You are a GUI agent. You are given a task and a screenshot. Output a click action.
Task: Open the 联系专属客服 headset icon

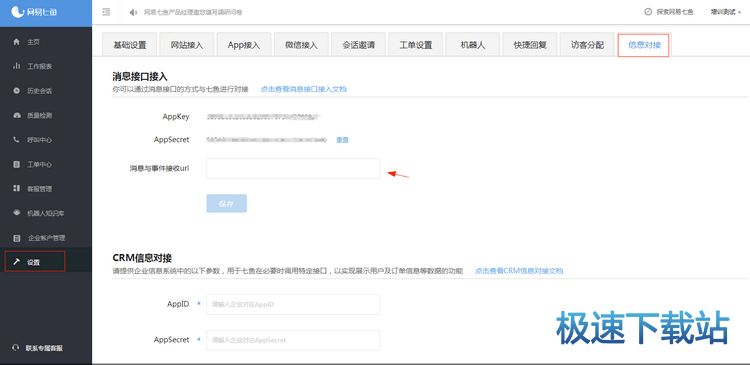pyautogui.click(x=16, y=348)
